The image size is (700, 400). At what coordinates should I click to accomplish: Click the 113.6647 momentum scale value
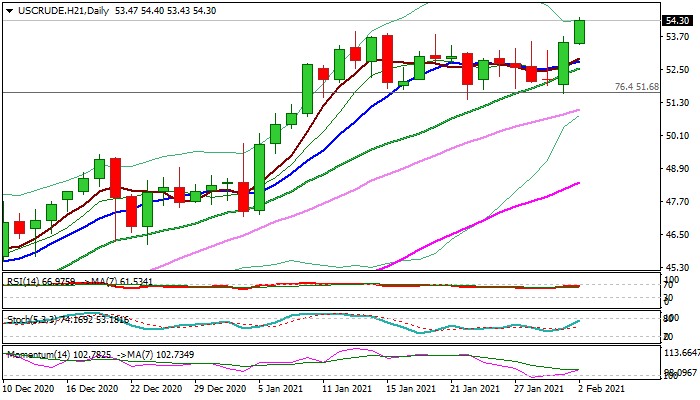tap(680, 353)
